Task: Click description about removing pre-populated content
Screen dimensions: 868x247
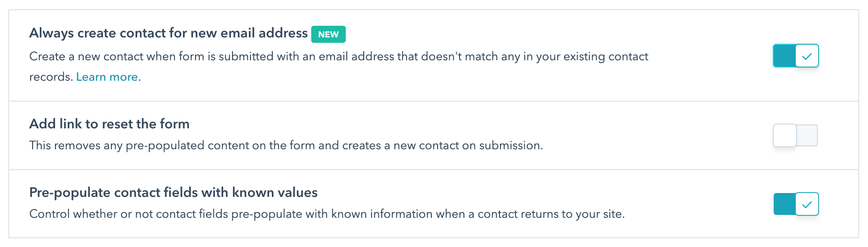Action: pyautogui.click(x=286, y=145)
